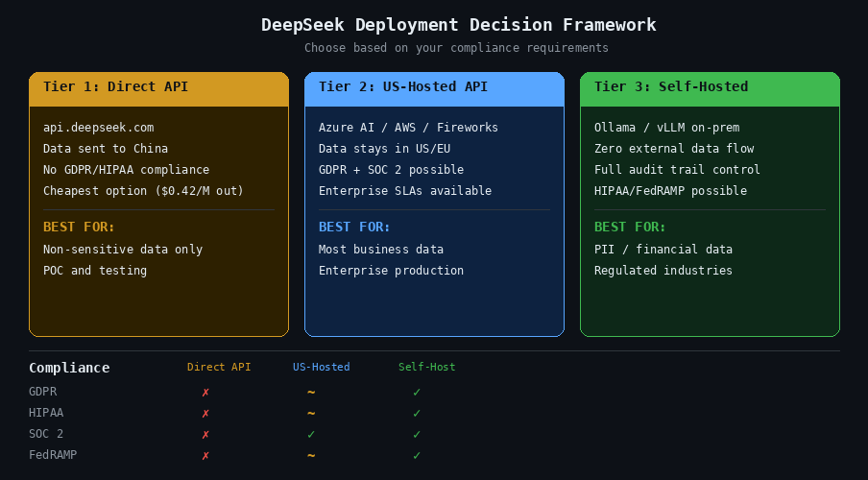Click the Self-Host column heading

[x=427, y=367]
